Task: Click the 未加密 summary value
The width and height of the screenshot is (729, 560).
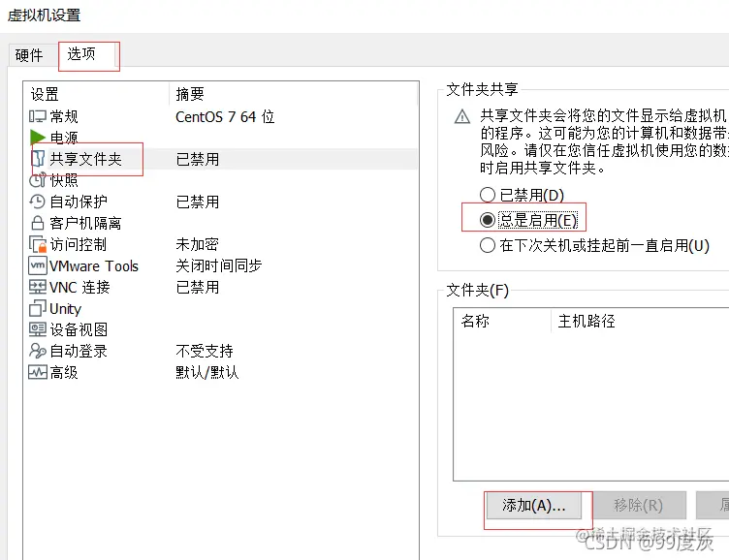Action: point(197,244)
